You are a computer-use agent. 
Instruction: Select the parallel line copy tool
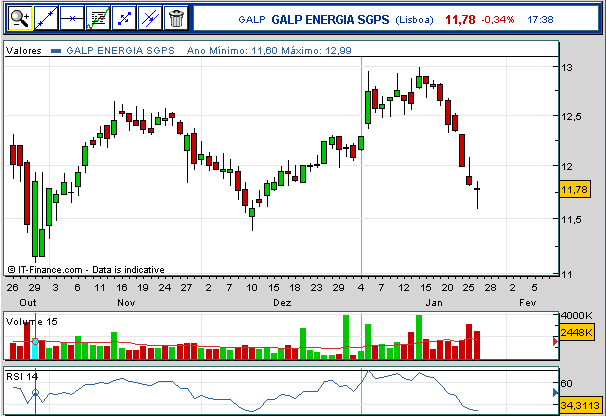(150, 18)
